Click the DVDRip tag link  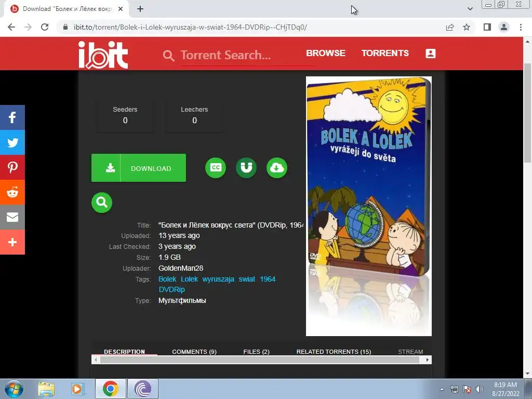[x=171, y=289]
